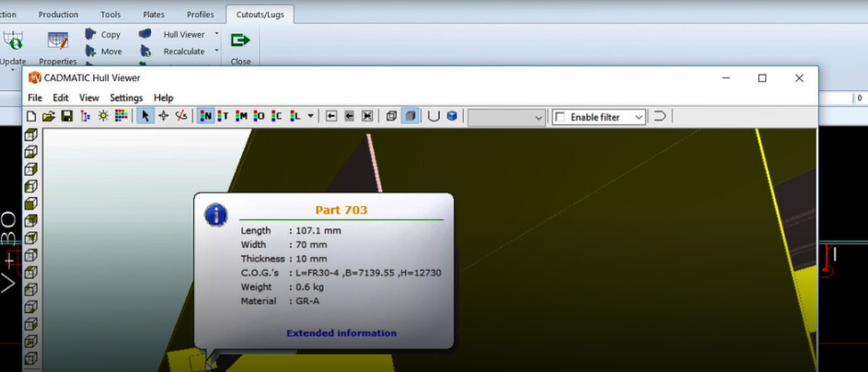Click the Length 107.1 mm value
This screenshot has height=372, width=868.
coord(318,230)
